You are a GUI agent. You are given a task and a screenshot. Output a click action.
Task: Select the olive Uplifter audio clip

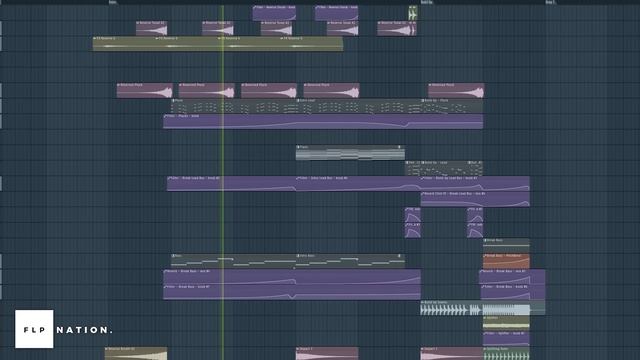point(506,323)
